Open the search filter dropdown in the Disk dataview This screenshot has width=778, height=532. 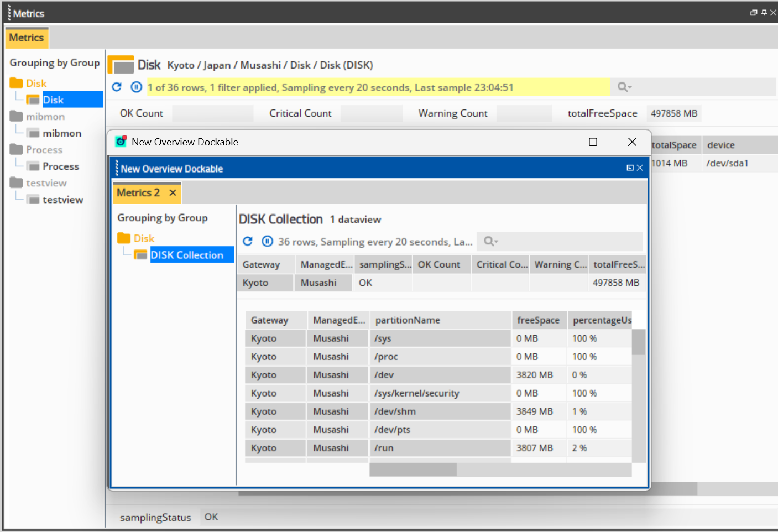pyautogui.click(x=624, y=87)
